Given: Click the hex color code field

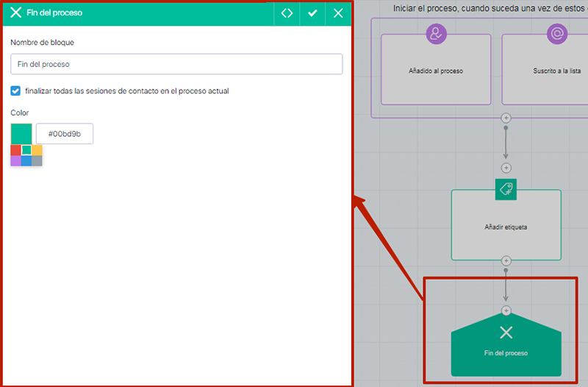Looking at the screenshot, I should pos(65,134).
